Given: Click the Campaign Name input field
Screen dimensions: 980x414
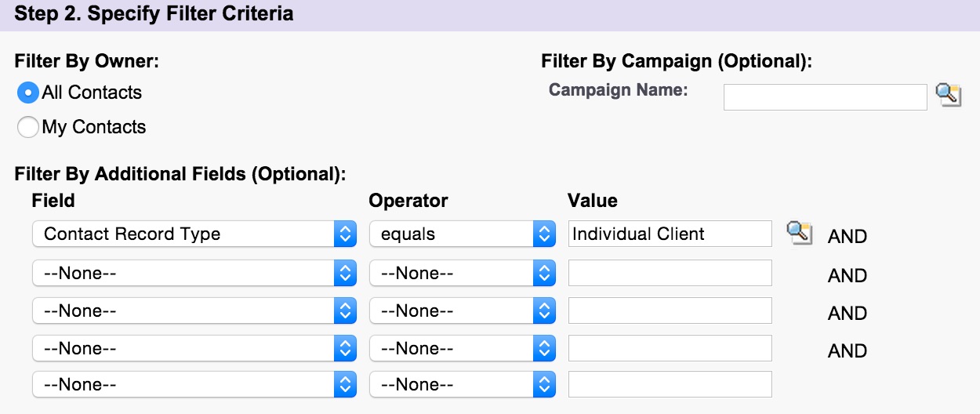Looking at the screenshot, I should [x=826, y=97].
